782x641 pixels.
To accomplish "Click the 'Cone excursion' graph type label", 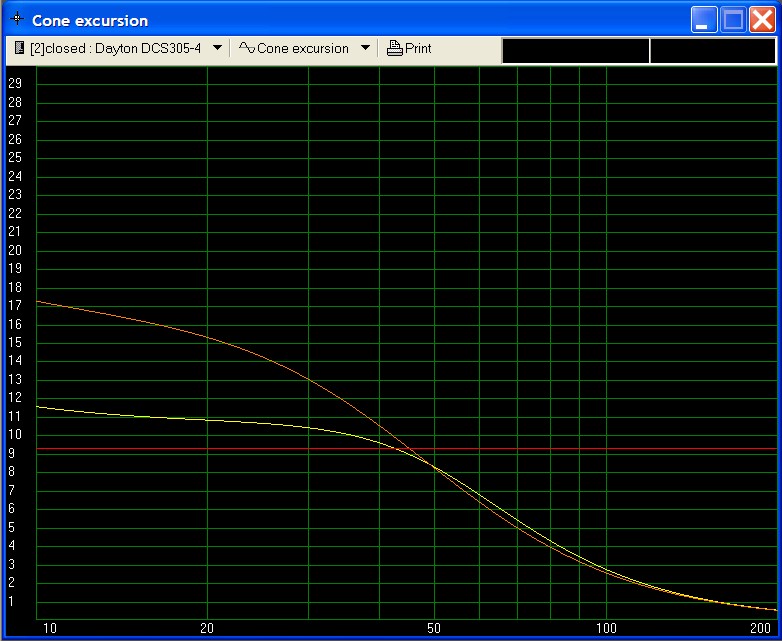I will [303, 48].
